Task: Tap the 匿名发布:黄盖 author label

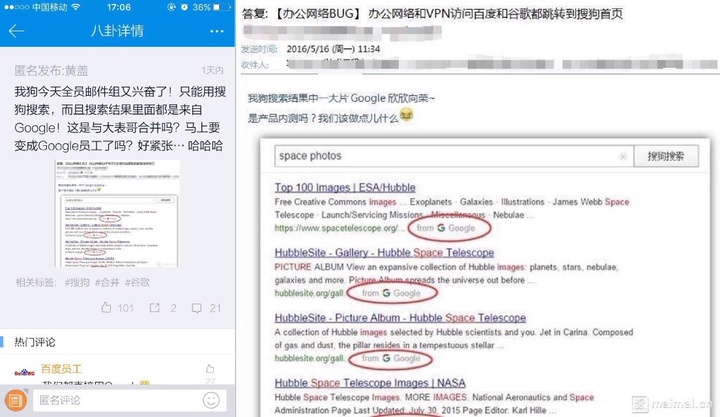Action: point(51,70)
